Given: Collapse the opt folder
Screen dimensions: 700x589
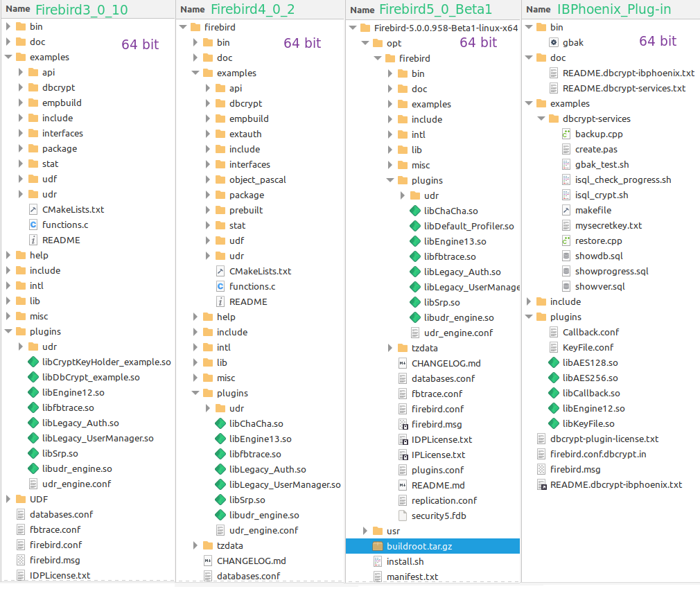Looking at the screenshot, I should [x=365, y=43].
